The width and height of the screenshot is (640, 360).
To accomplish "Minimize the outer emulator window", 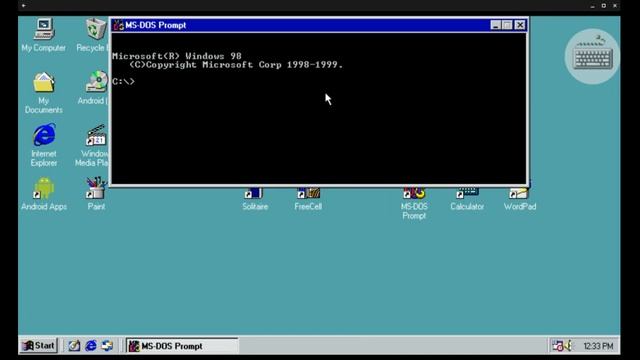I will pyautogui.click(x=592, y=6).
